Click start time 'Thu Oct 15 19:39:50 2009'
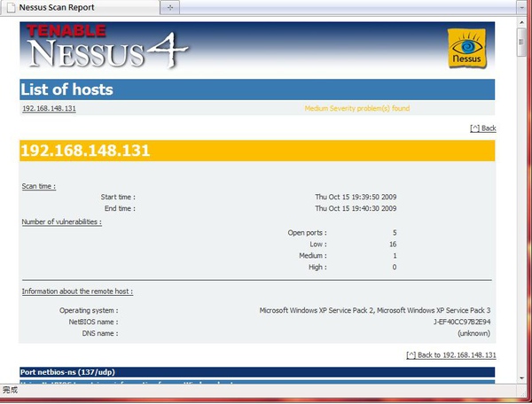Screen dimensions: 532x404 coord(356,197)
